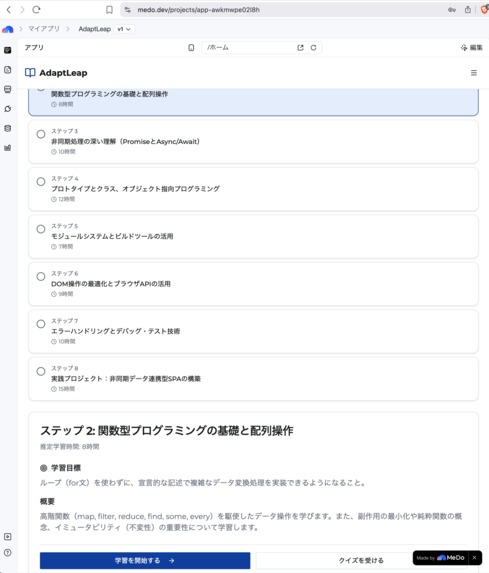Image resolution: width=489 pixels, height=573 pixels.
Task: Open the second sidebar document icon
Action: [x=7, y=70]
